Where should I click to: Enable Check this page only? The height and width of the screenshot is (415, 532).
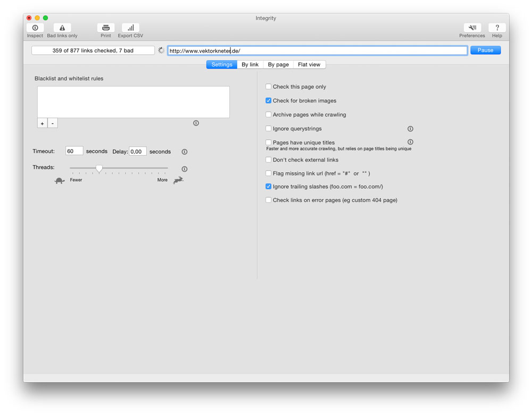[x=268, y=87]
